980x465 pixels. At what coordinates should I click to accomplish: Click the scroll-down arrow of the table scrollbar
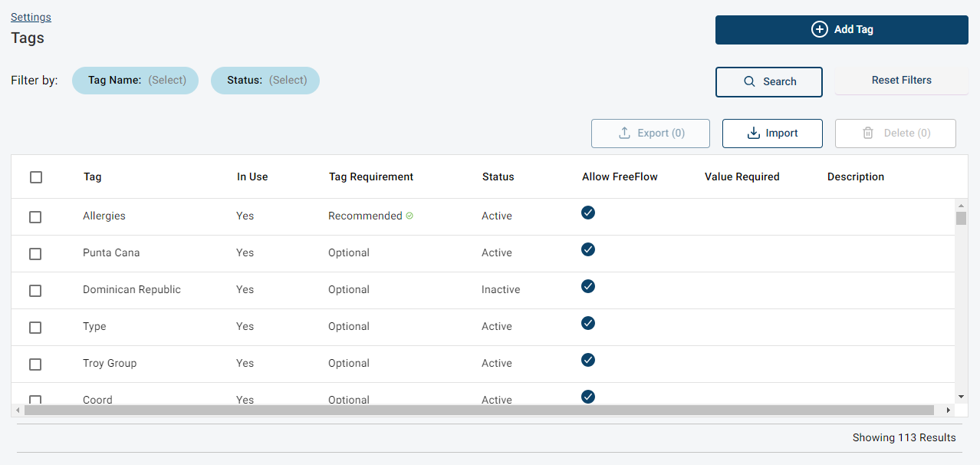coord(962,397)
